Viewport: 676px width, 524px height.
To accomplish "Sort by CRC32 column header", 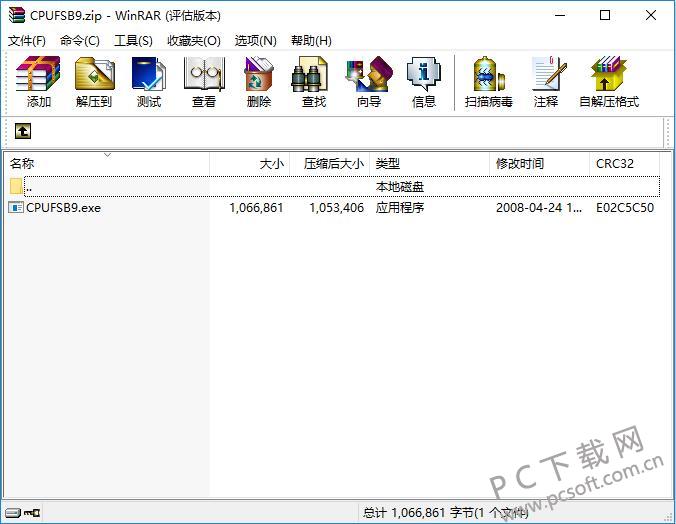I will click(x=625, y=163).
